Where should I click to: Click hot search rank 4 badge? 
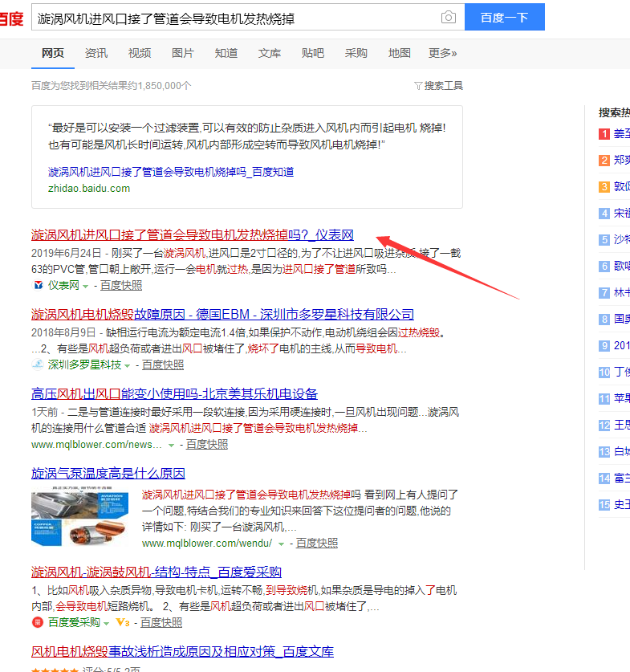[604, 214]
